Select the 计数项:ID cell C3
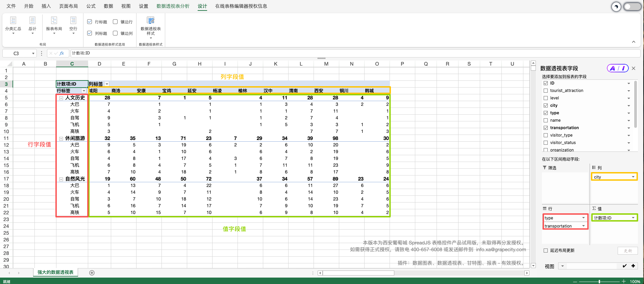This screenshot has height=284, width=644. click(72, 84)
